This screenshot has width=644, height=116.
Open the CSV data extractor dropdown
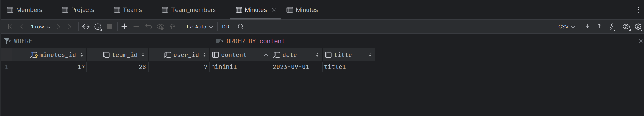[567, 27]
